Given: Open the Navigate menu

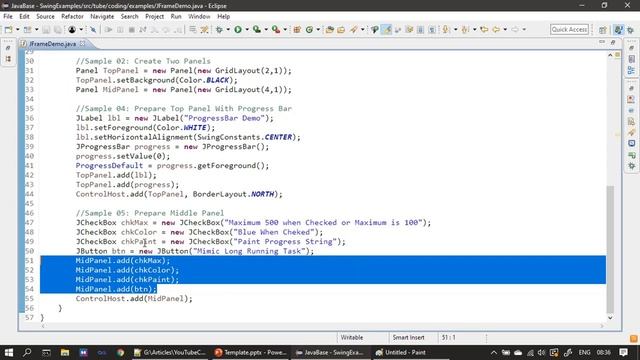Looking at the screenshot, I should (x=102, y=16).
